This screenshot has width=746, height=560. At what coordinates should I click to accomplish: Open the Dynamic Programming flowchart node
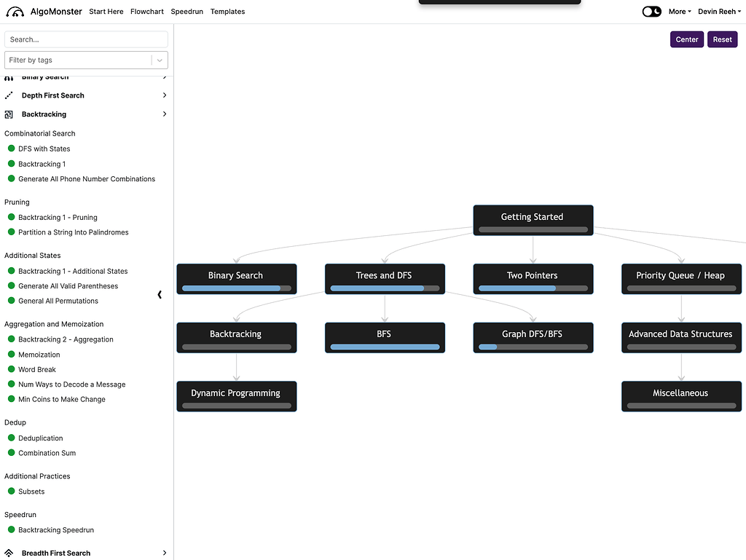pyautogui.click(x=236, y=393)
